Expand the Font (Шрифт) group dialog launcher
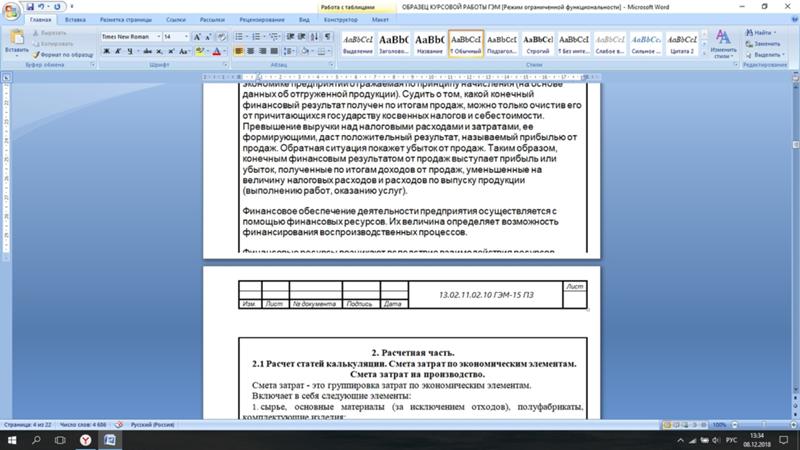Viewport: 800px width, 450px height. (x=225, y=65)
